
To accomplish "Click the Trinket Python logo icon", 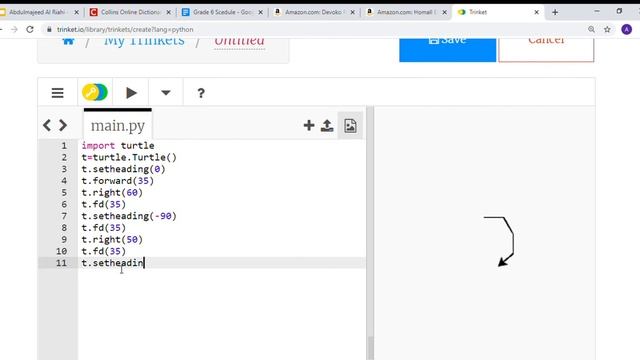I will [x=95, y=92].
